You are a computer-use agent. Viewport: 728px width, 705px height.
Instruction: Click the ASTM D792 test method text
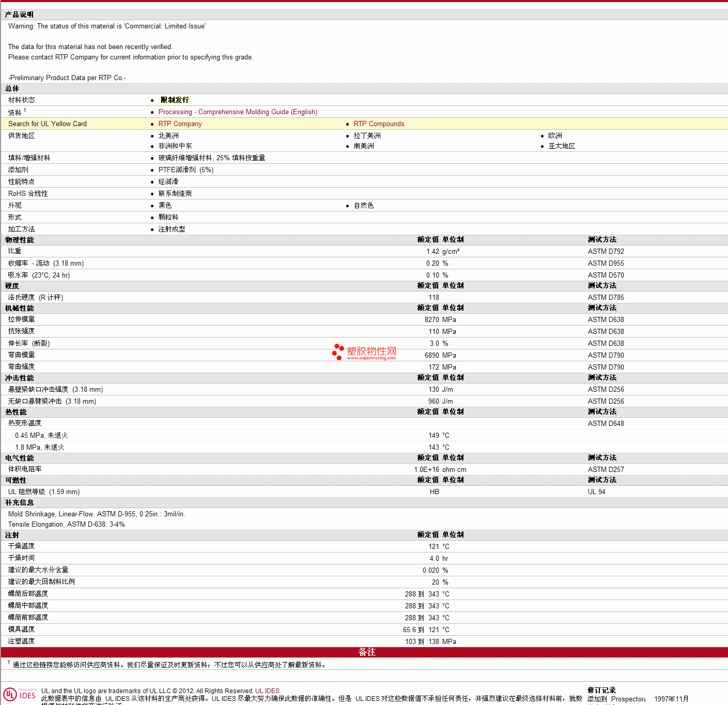606,252
